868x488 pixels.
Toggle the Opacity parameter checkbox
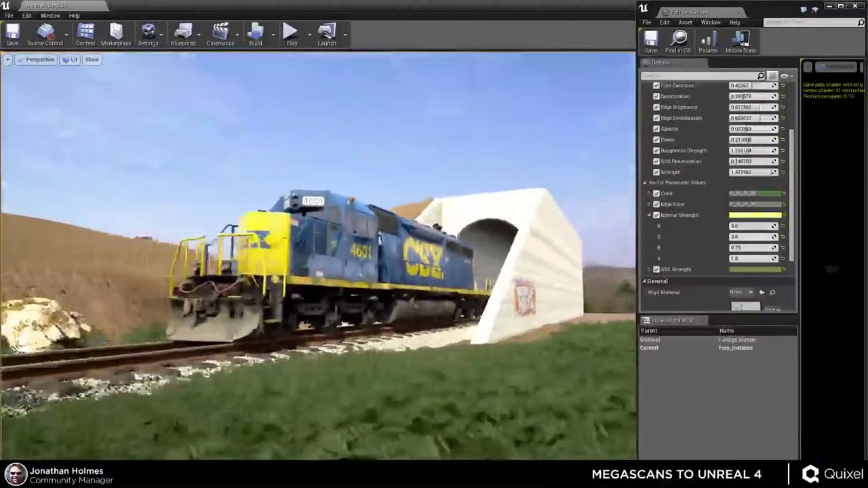[x=656, y=129]
